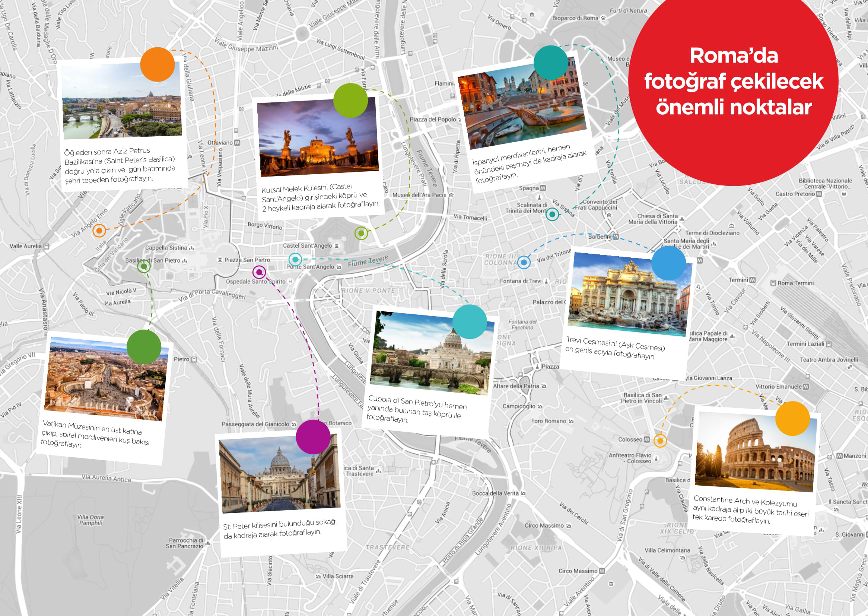Click the Vittorio Emanuele metro icon

click(806, 387)
